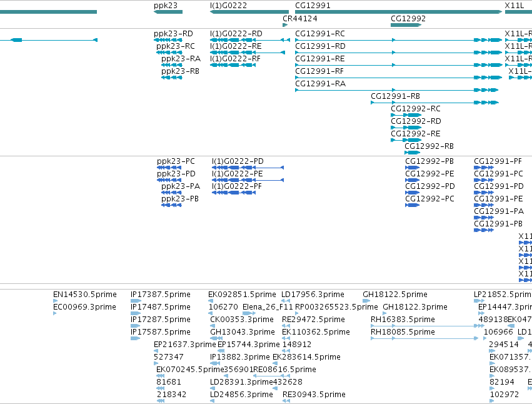The width and height of the screenshot is (532, 404).
Task: Select EST IP17587.5prime
Action: pyautogui.click(x=135, y=338)
